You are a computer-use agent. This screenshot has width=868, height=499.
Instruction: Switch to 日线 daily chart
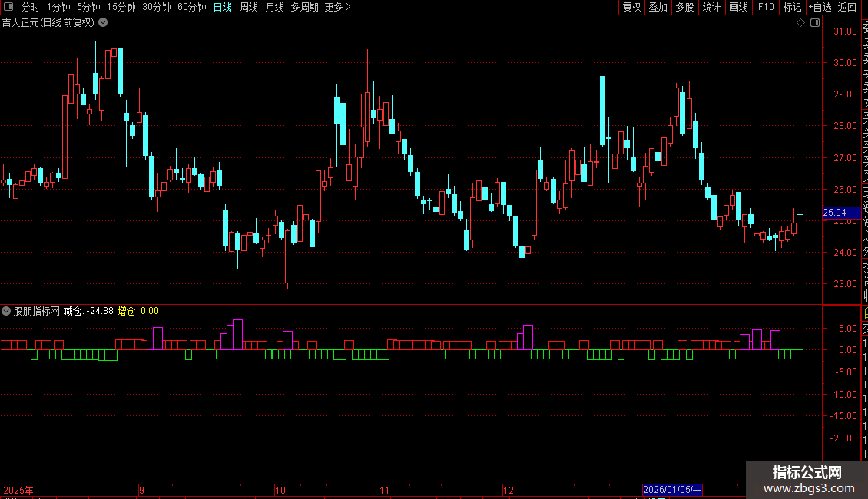[223, 7]
